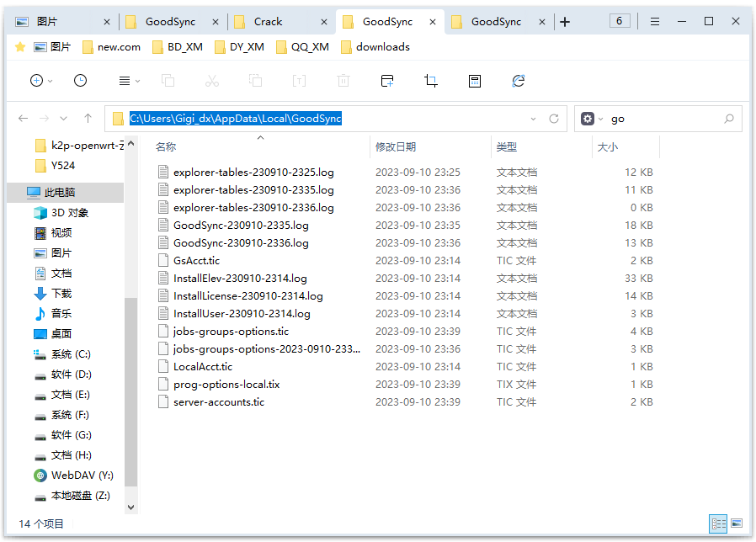Expand the new item dropdown arrow

pos(51,82)
